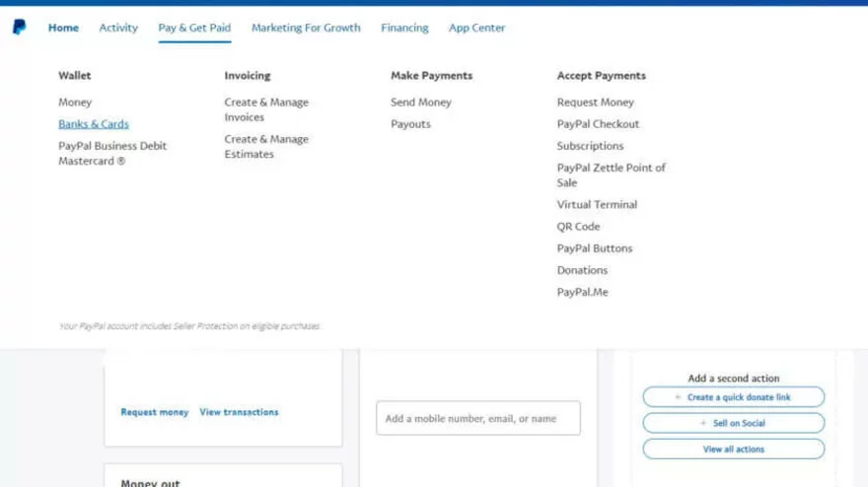Open PayPal Checkout link

coord(598,124)
